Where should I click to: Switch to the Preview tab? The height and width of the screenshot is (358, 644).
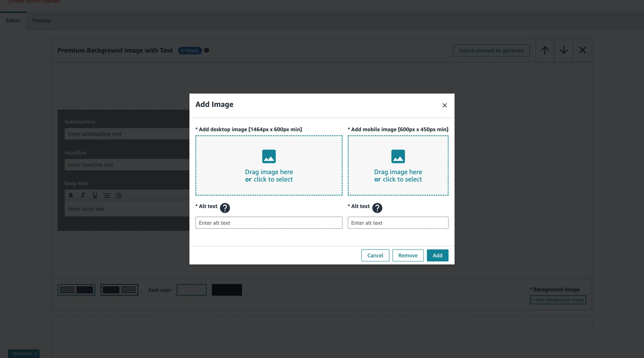click(x=42, y=21)
